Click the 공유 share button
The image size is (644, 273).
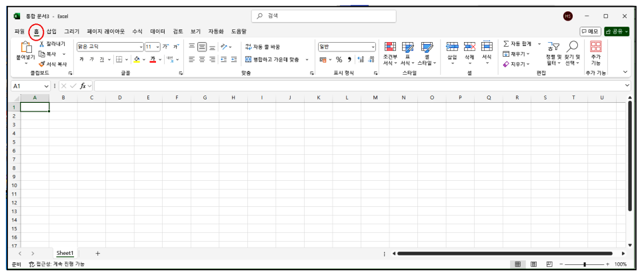617,31
